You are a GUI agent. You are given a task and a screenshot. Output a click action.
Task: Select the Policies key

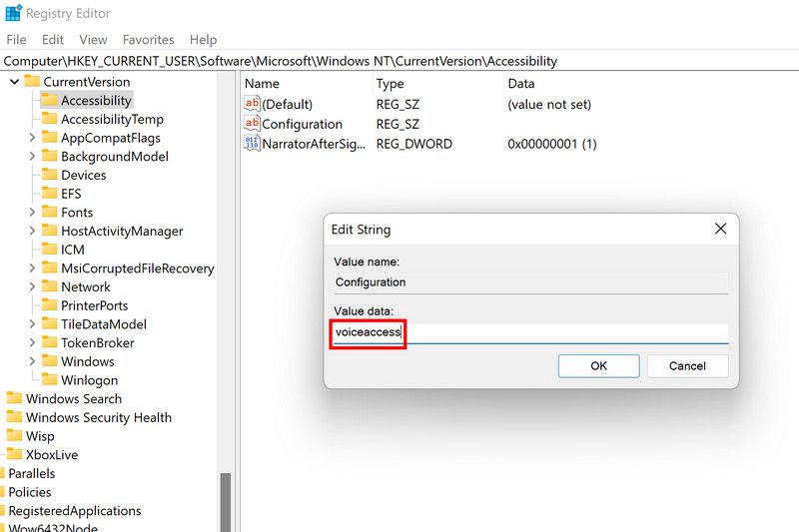click(x=30, y=492)
